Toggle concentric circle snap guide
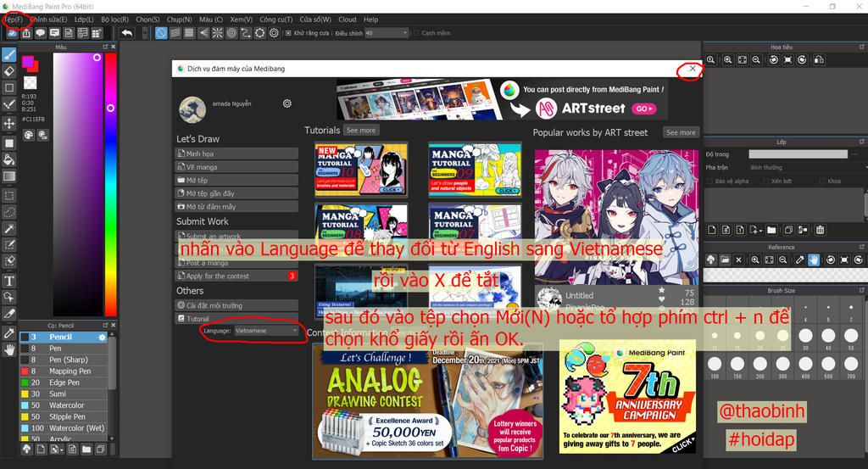This screenshot has height=469, width=868. (x=231, y=33)
